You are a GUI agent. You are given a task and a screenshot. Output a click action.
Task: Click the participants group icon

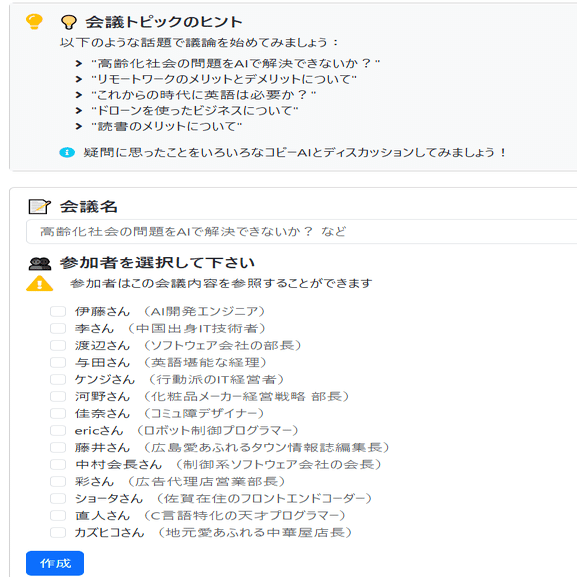(x=40, y=263)
